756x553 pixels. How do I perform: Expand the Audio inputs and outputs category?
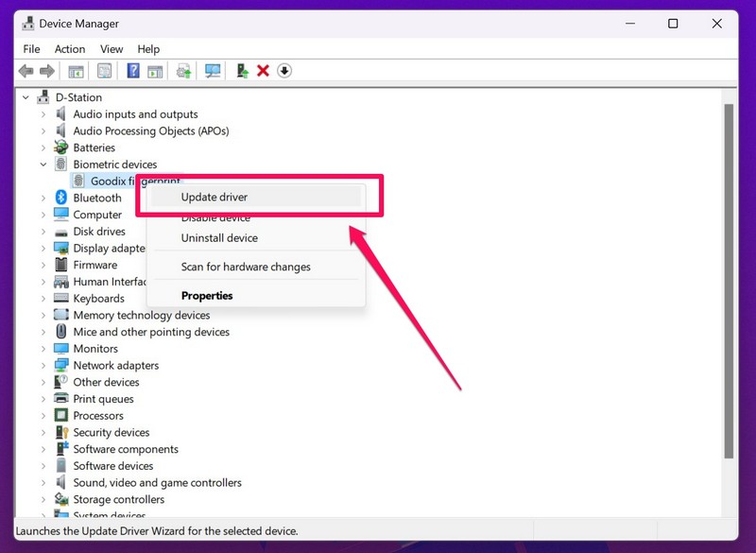pyautogui.click(x=43, y=114)
